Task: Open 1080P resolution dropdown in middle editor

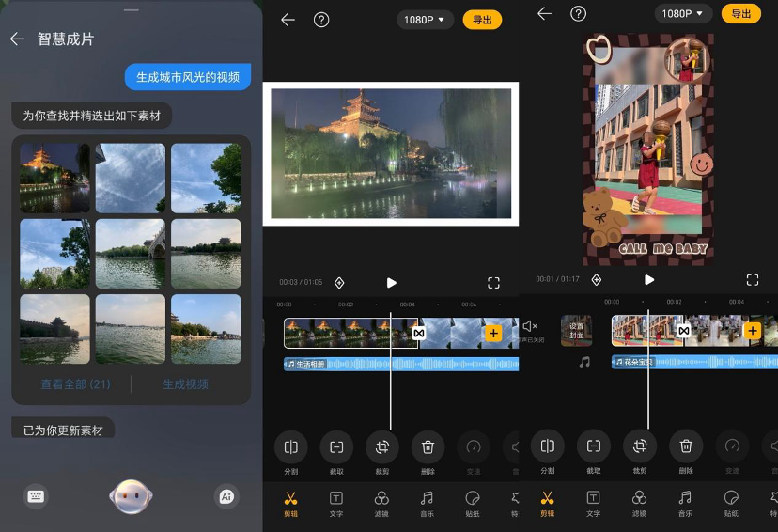Action: (x=425, y=20)
